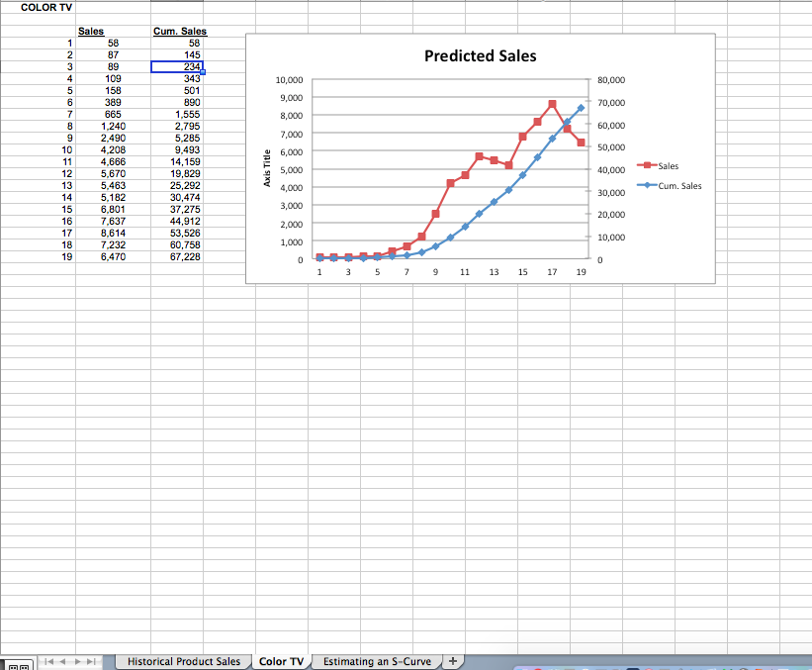The image size is (812, 670).
Task: Click the first-sheet navigation arrow
Action: 48,660
